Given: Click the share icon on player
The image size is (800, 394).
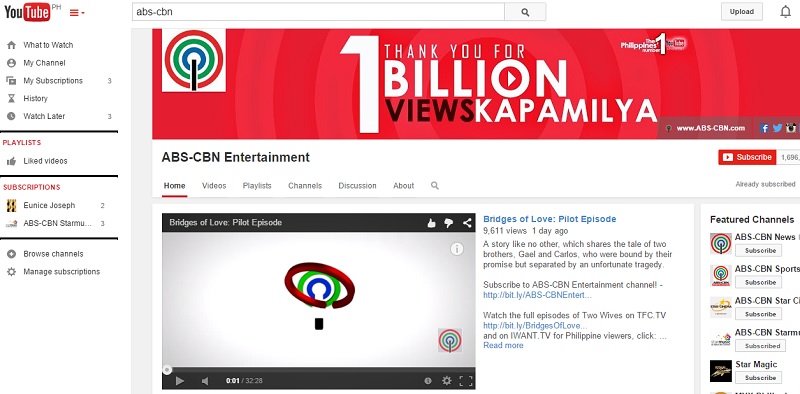Looking at the screenshot, I should click(x=466, y=223).
